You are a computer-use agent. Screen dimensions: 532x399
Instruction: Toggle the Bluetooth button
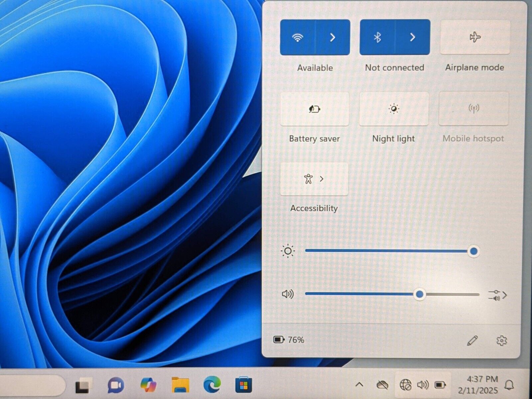pyautogui.click(x=377, y=37)
